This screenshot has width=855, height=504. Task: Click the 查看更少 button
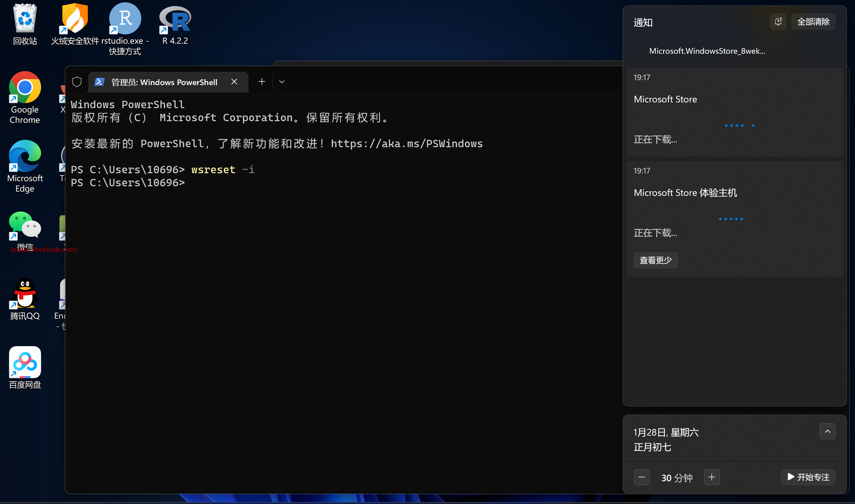click(x=656, y=260)
